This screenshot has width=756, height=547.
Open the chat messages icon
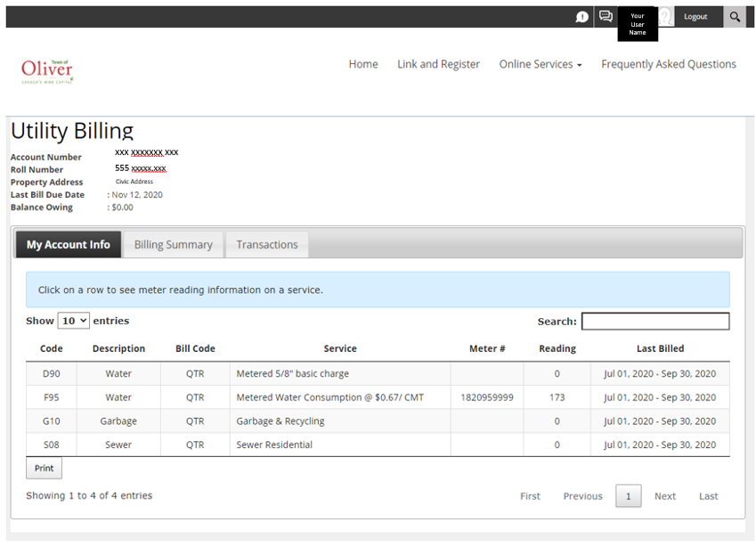606,17
